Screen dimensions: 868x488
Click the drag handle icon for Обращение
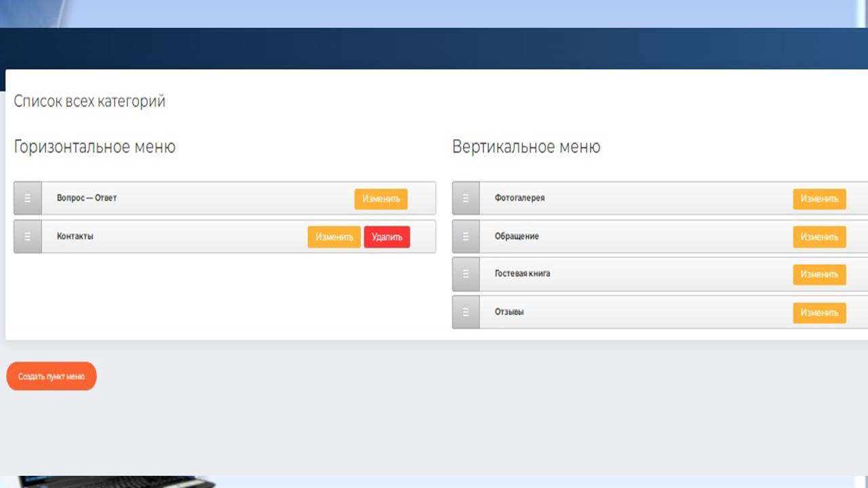pyautogui.click(x=466, y=237)
